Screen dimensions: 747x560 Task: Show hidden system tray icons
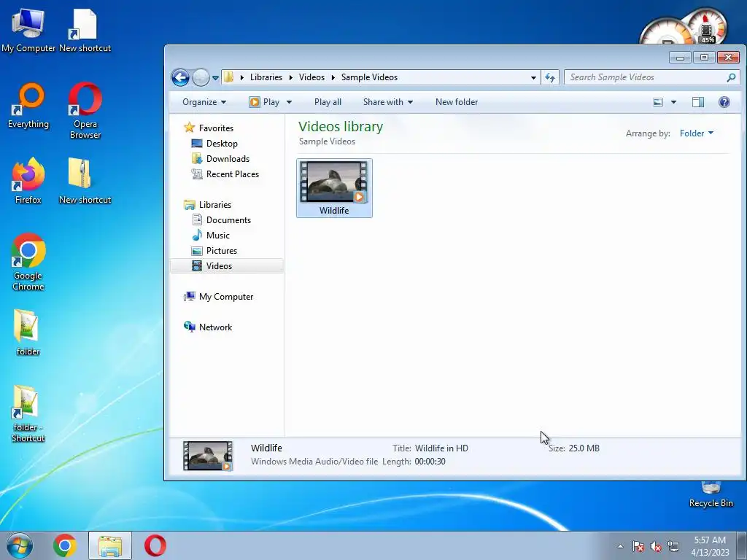[620, 546]
